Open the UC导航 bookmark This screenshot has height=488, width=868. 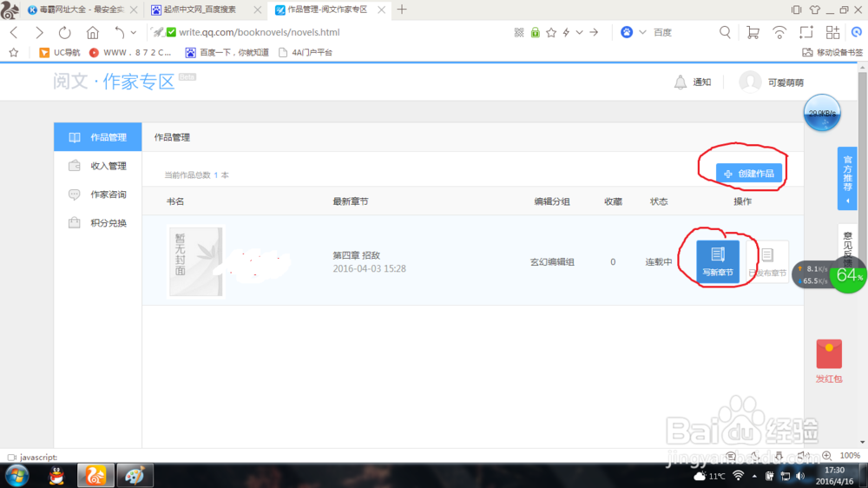coord(60,53)
